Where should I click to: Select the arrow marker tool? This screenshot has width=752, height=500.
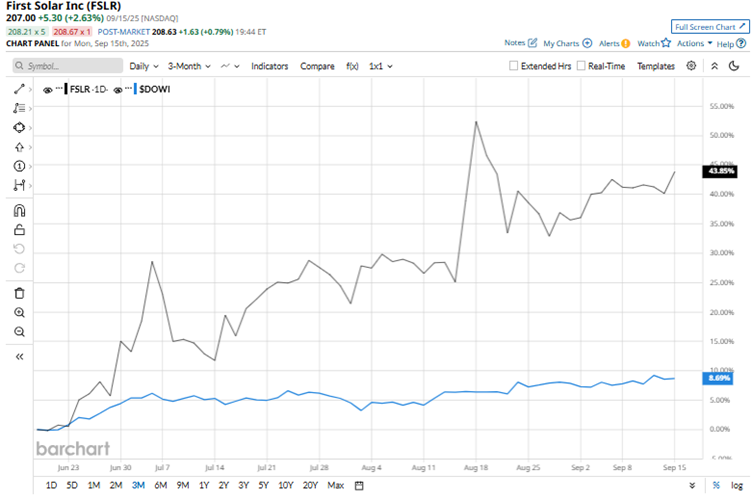tap(19, 147)
